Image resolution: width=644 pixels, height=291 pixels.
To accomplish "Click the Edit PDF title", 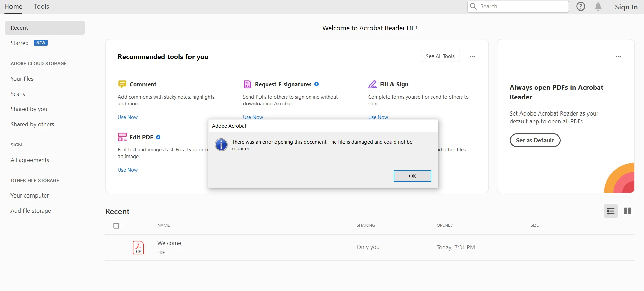I will coord(141,137).
